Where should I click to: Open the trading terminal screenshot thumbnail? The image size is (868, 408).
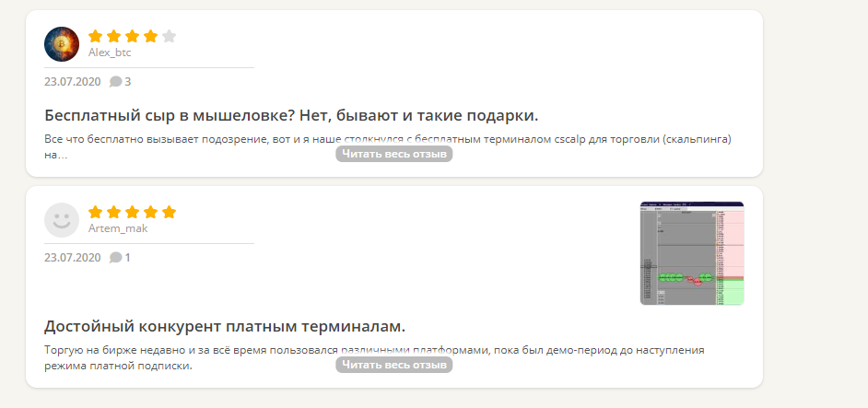point(692,253)
